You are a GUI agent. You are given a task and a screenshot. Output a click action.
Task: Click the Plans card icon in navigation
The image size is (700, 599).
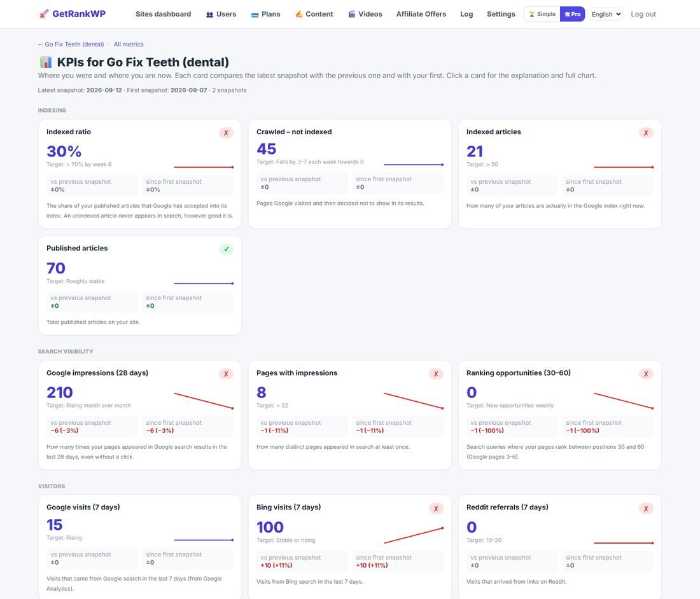pyautogui.click(x=255, y=15)
